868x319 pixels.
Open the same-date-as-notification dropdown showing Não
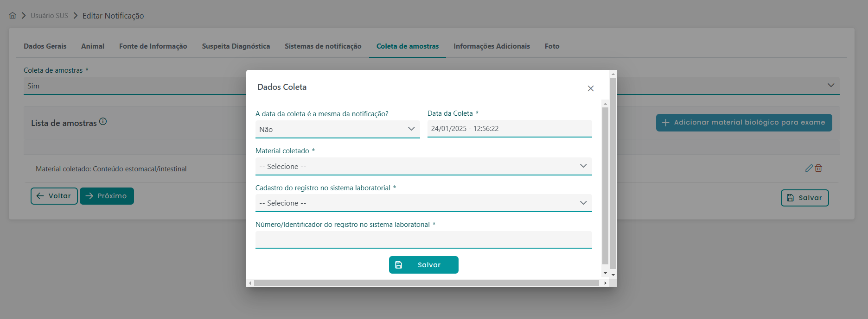pyautogui.click(x=337, y=129)
